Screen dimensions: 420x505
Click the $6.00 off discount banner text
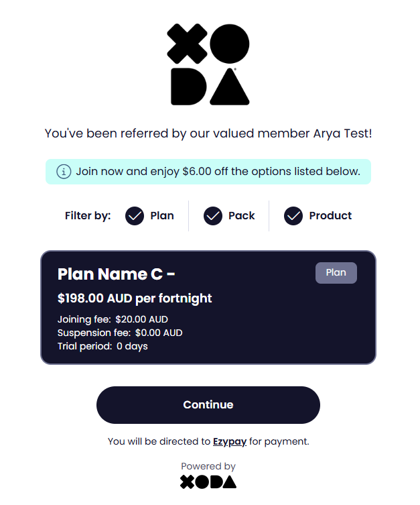[x=218, y=172]
